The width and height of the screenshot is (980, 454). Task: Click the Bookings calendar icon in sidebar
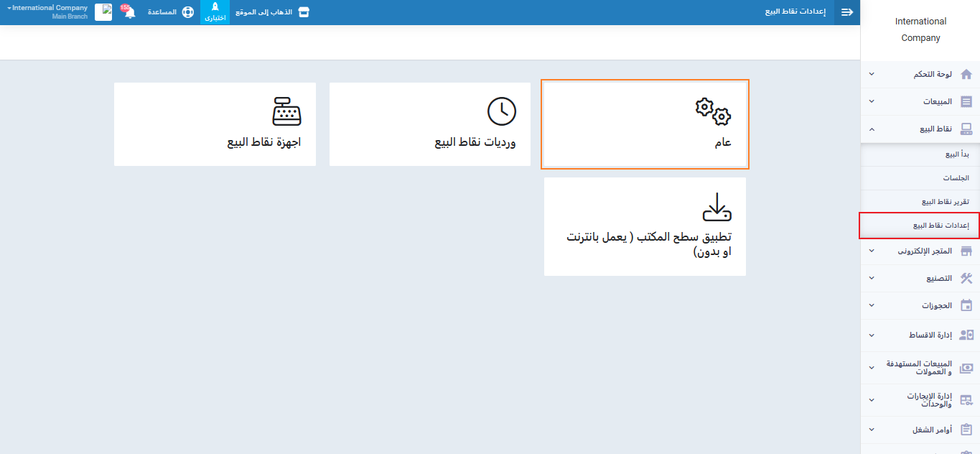coord(966,305)
